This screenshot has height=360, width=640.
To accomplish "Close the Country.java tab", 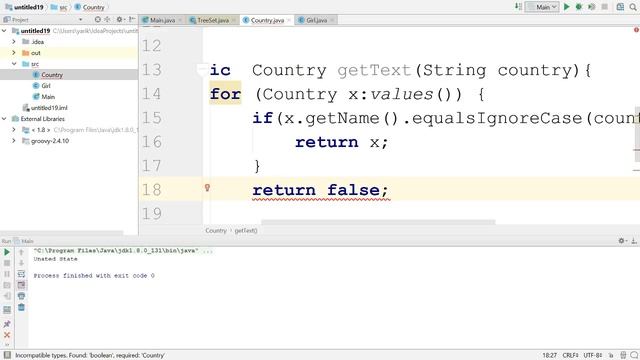I will coord(289,20).
